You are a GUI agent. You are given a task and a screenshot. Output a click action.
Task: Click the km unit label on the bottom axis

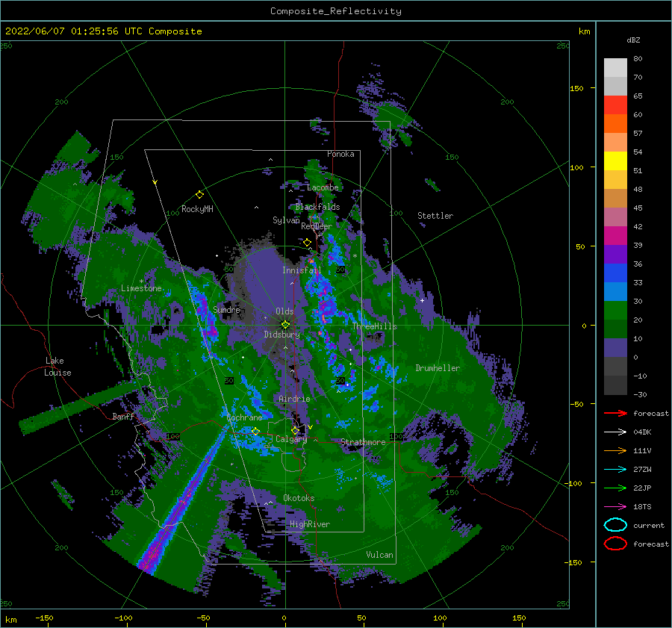[x=10, y=620]
